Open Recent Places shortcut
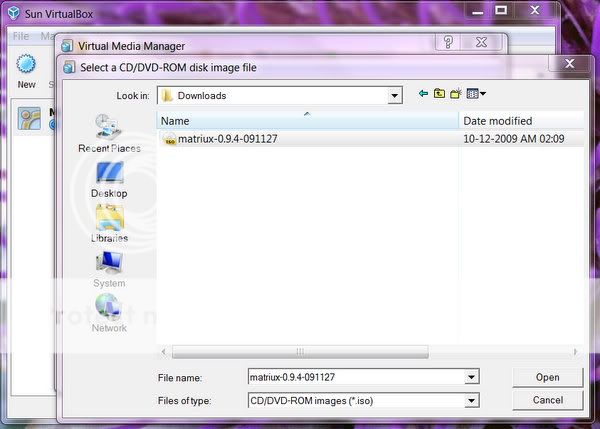Image resolution: width=600 pixels, height=429 pixels. coord(109,133)
